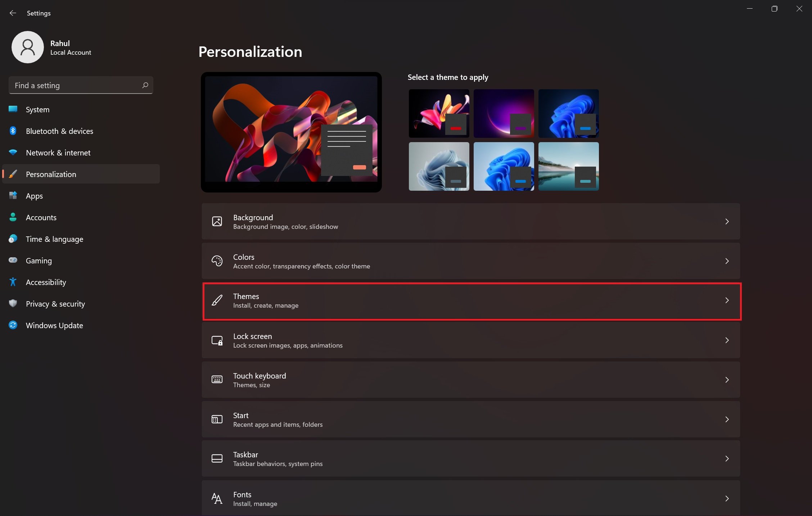Click the Windows Update icon
Viewport: 812px width, 516px height.
pos(13,325)
